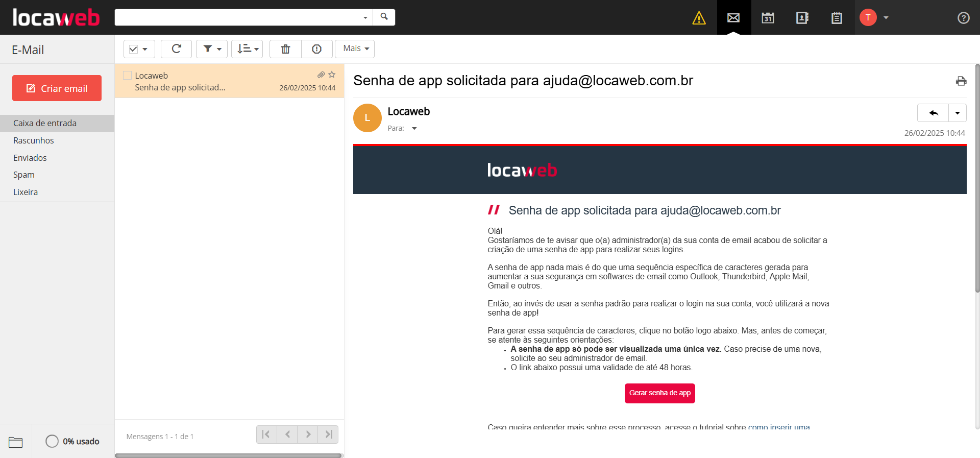Expand the Para recipients arrow
Screen dimensions: 980x458
(414, 129)
